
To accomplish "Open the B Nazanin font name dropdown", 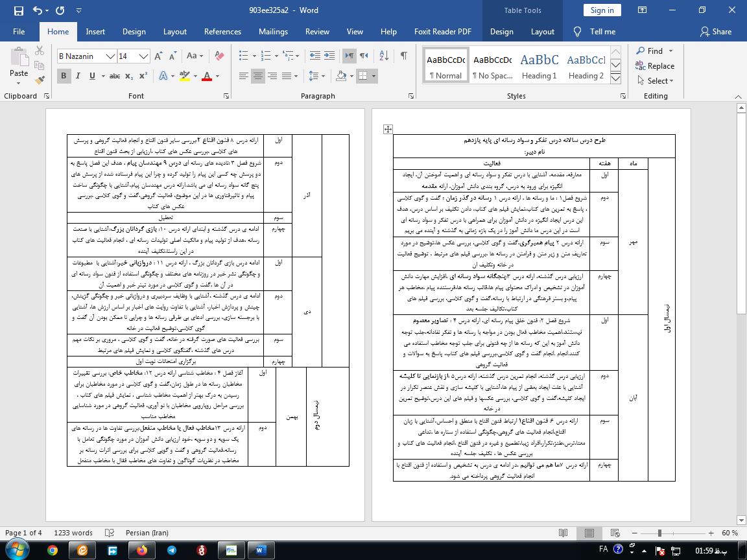I will coord(111,56).
